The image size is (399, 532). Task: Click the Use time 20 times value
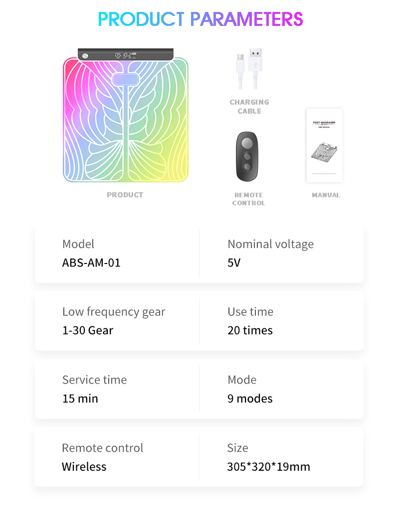(x=250, y=330)
